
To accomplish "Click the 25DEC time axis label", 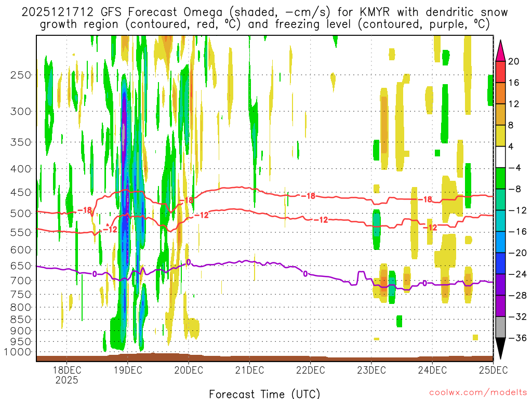I will coord(494,369).
